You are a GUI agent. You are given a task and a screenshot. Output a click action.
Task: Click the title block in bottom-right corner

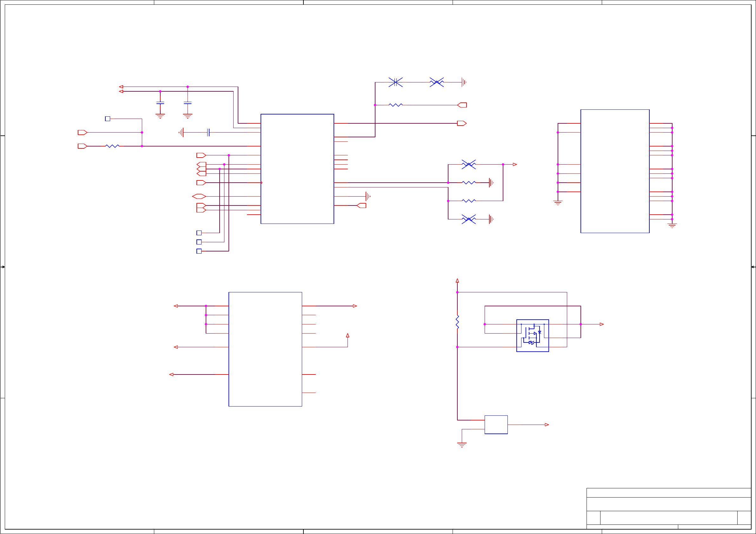(x=668, y=508)
